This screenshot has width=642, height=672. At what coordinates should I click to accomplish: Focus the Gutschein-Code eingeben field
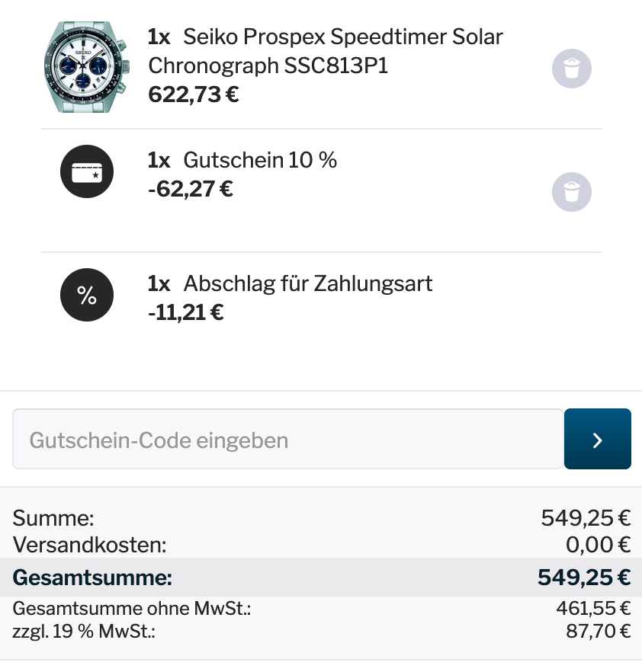click(287, 440)
